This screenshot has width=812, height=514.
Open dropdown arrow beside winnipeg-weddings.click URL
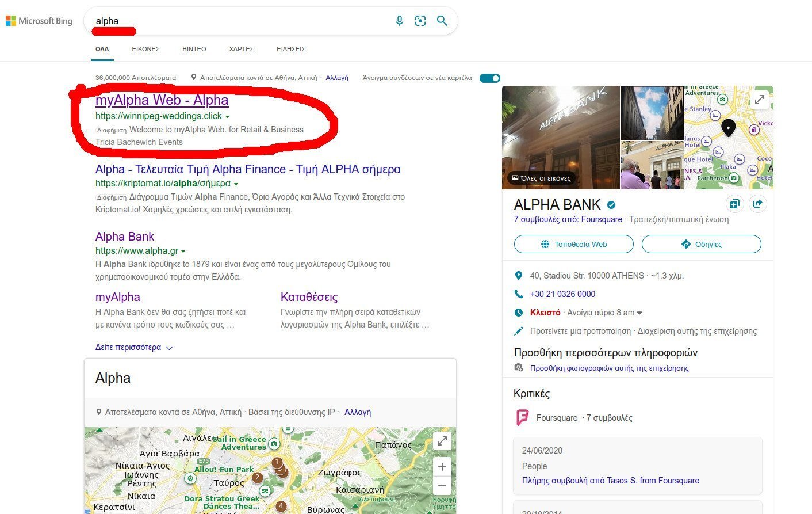click(x=228, y=117)
